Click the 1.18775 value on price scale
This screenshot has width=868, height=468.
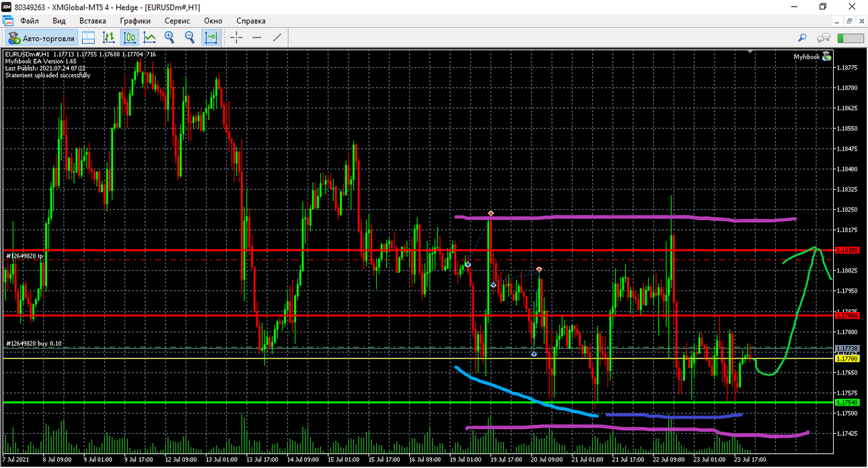pos(848,67)
